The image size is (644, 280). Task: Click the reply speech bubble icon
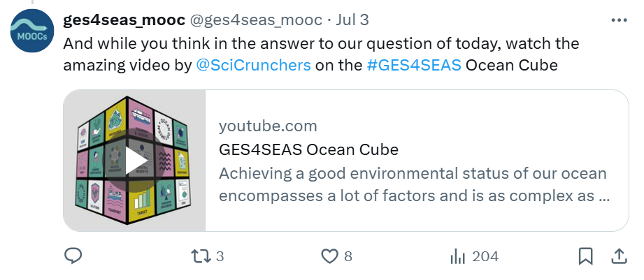(x=73, y=256)
